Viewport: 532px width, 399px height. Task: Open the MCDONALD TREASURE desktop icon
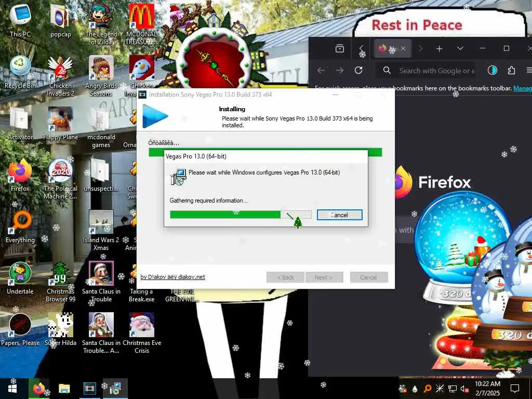[141, 24]
